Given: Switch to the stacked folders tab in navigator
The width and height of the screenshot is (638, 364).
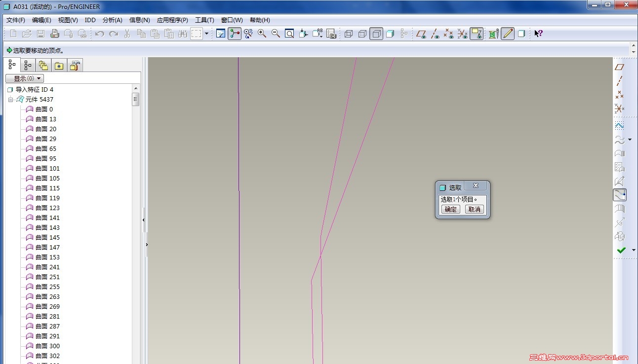Looking at the screenshot, I should click(43, 65).
